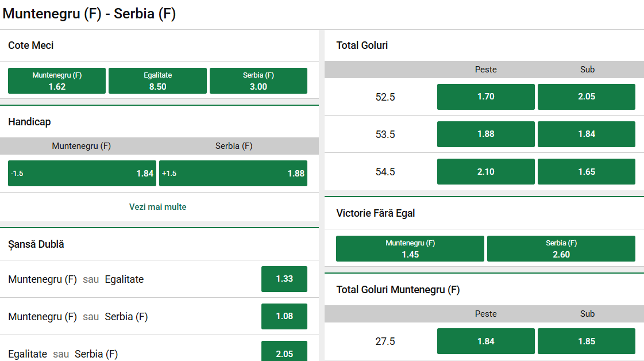Screen dimensions: 644x361
Task: Select Serbia (F) handicap +1.5 at 1.88
Action: pyautogui.click(x=233, y=173)
